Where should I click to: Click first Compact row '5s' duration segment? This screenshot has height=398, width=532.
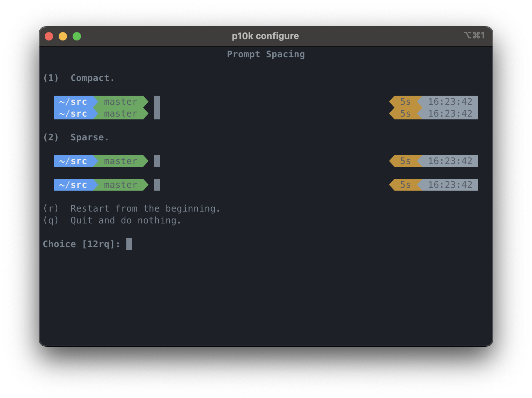pyautogui.click(x=405, y=102)
